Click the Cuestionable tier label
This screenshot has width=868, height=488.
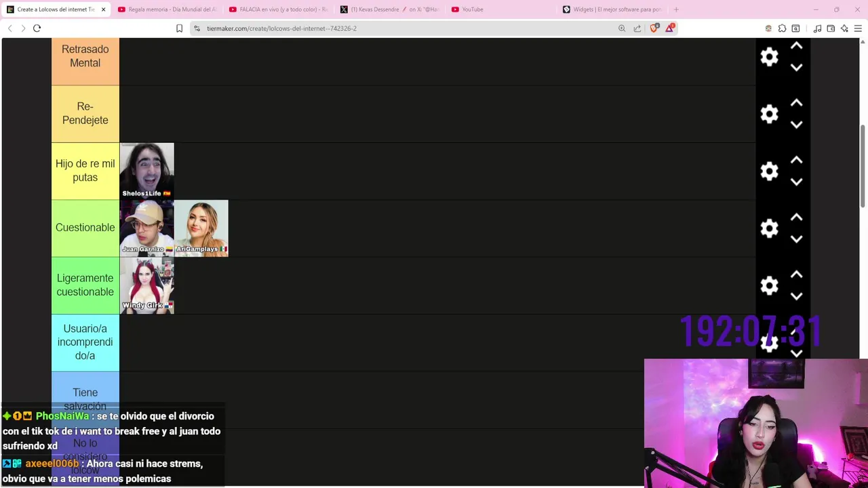coord(85,228)
